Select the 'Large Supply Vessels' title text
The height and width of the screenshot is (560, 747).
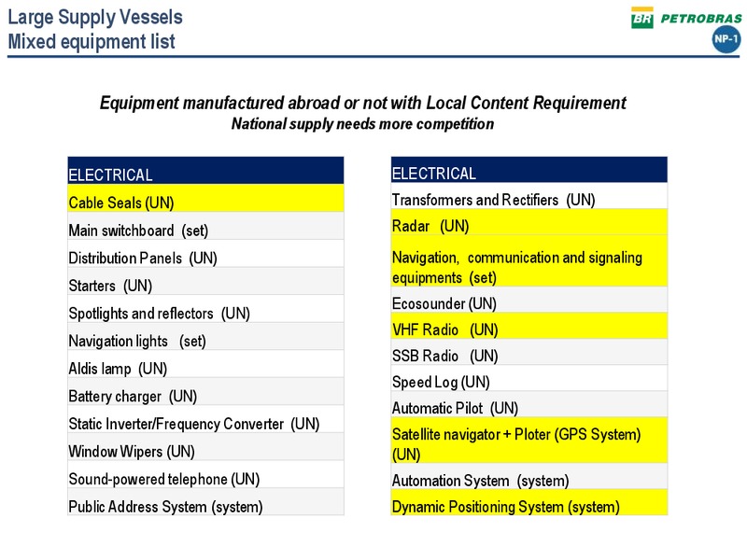point(95,17)
